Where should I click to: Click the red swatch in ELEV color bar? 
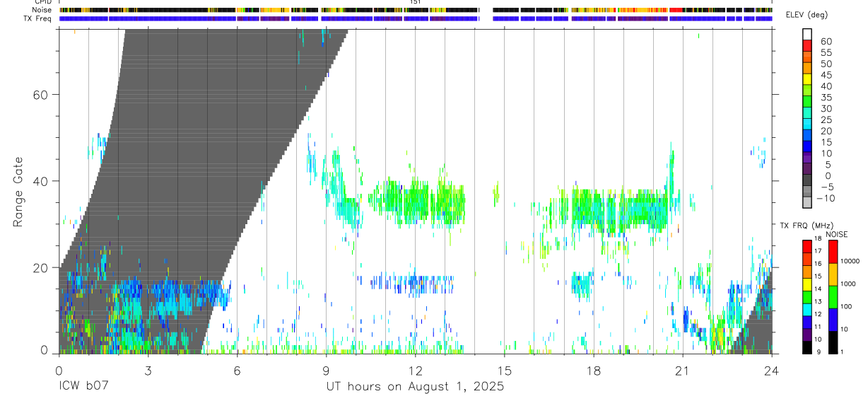pos(807,46)
